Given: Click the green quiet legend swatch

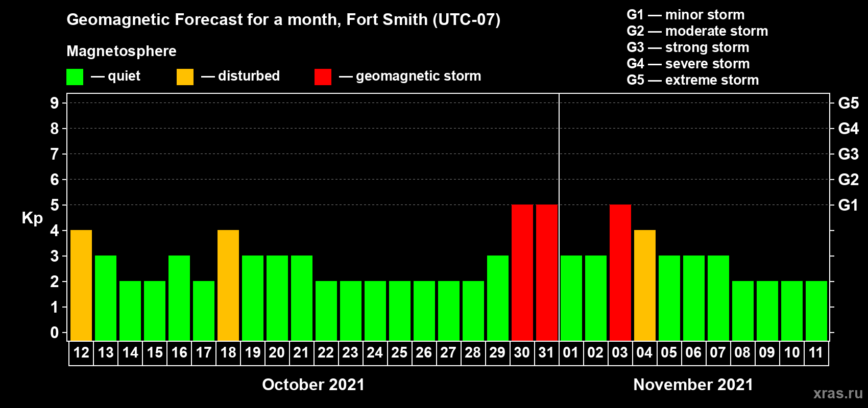Looking at the screenshot, I should pyautogui.click(x=75, y=77).
